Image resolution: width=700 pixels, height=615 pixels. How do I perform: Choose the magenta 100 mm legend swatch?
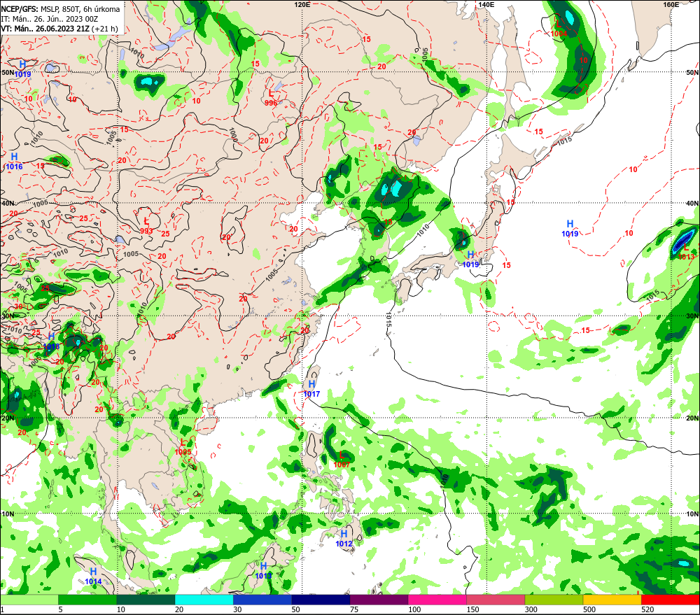437,600
